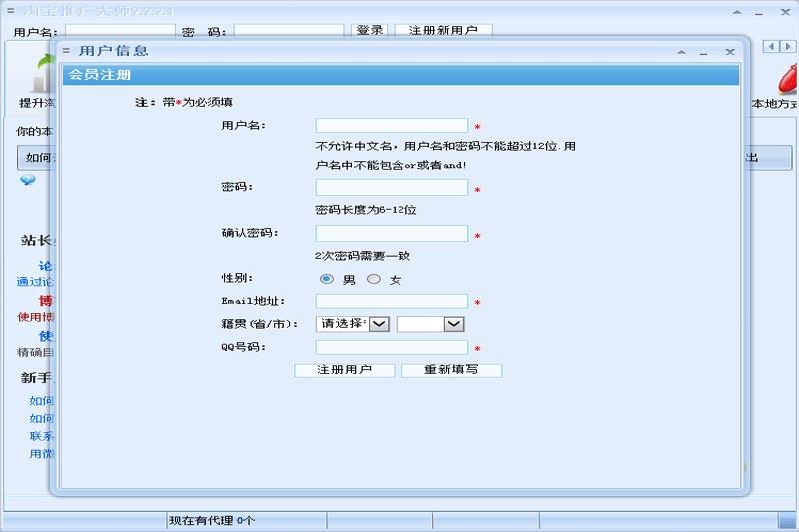Select the 男 gender radio button
The image size is (799, 532).
coord(327,279)
